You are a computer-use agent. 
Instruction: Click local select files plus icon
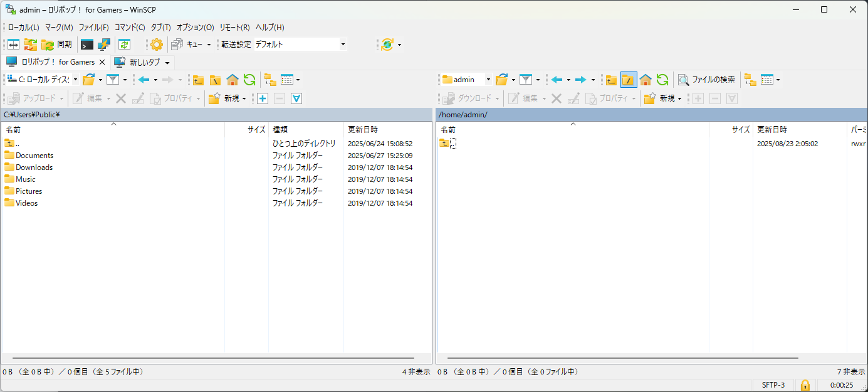(x=263, y=98)
